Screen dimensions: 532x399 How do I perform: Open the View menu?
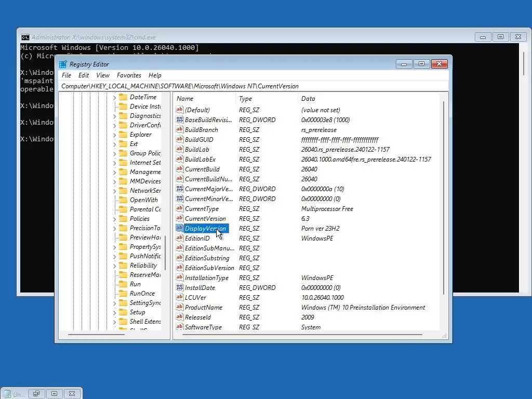coord(103,75)
